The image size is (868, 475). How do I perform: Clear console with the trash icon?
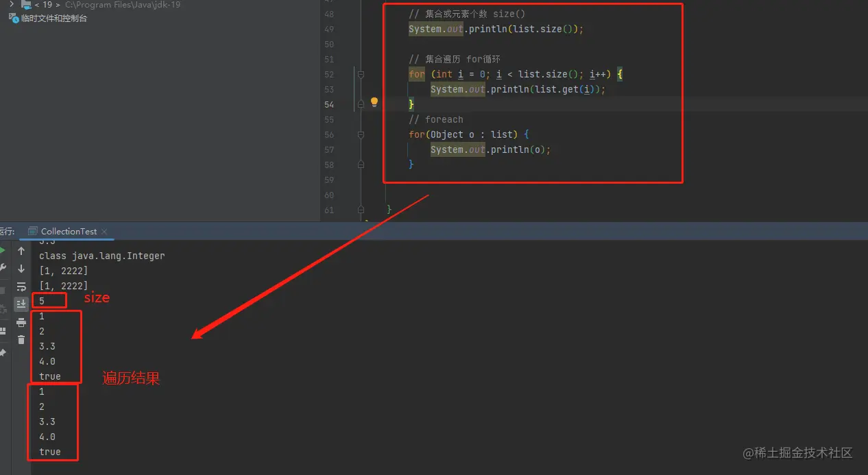(x=21, y=339)
